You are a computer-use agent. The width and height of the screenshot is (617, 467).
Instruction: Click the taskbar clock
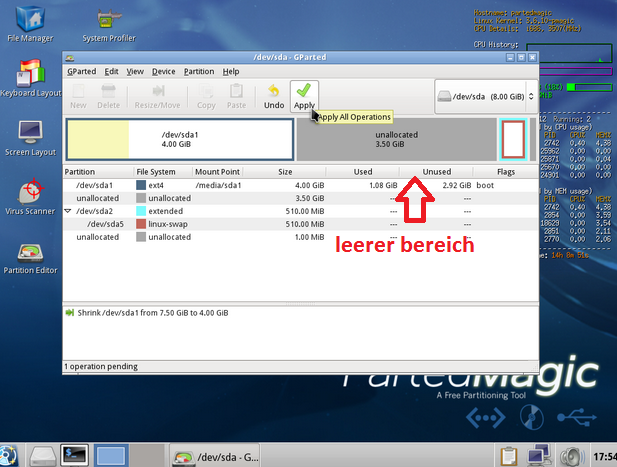(604, 457)
